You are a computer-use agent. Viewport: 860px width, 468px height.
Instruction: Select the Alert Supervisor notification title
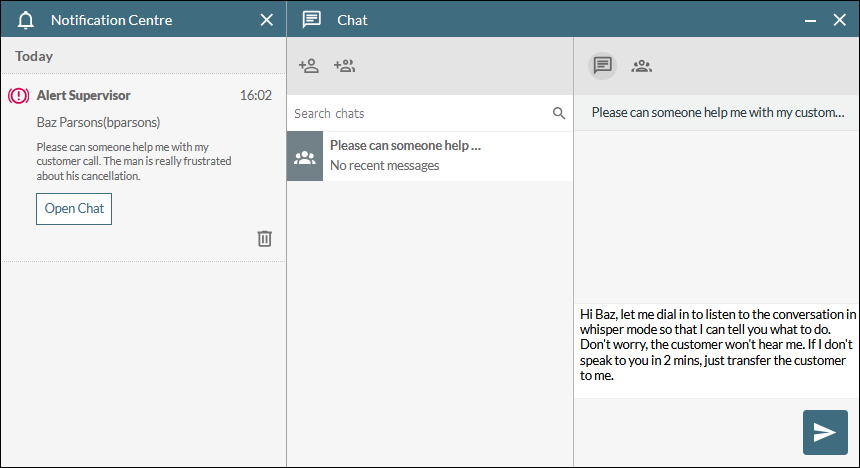pyautogui.click(x=83, y=96)
